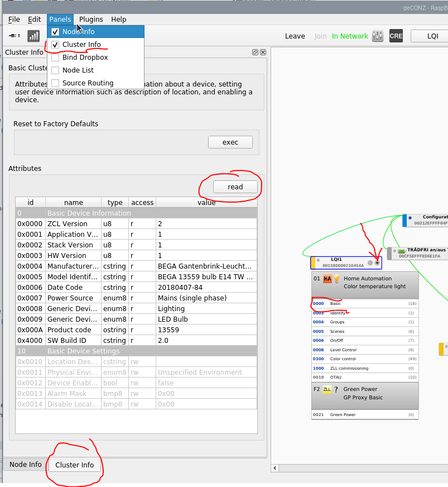Image resolution: width=448 pixels, height=487 pixels.
Task: Click the HA profile icon on endpoint 01
Action: tap(327, 279)
